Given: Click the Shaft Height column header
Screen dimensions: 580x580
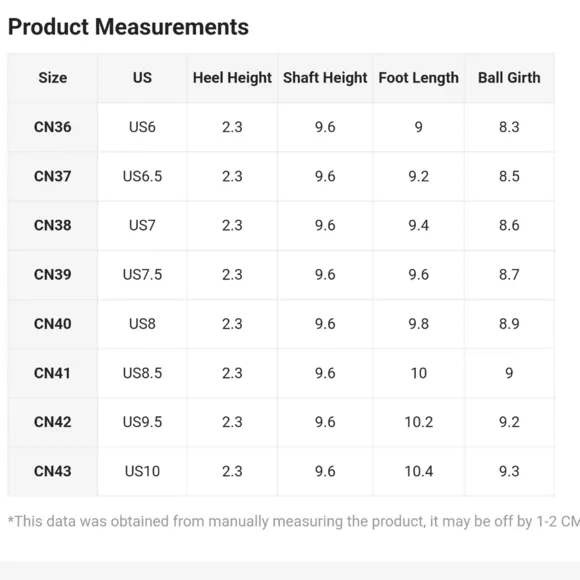Looking at the screenshot, I should [325, 78].
